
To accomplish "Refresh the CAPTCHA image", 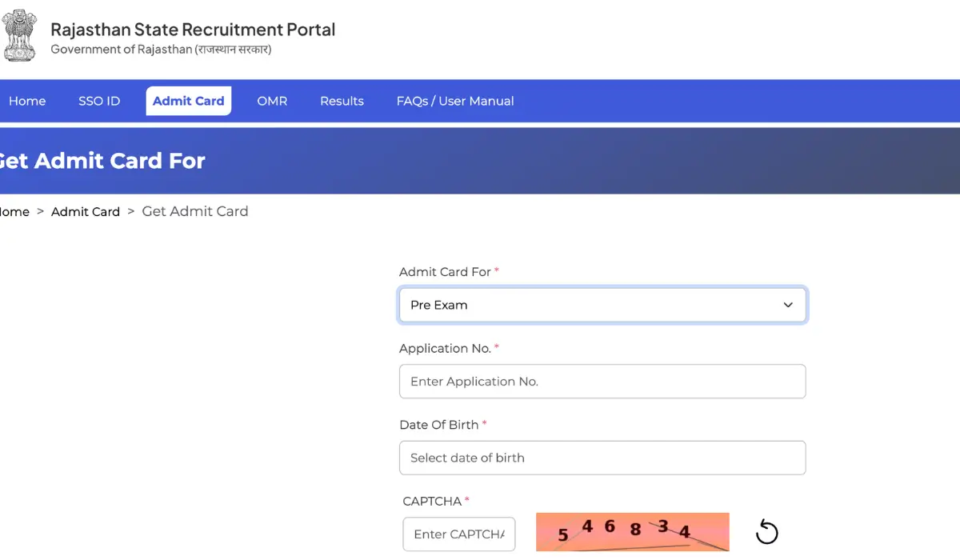I will point(766,531).
